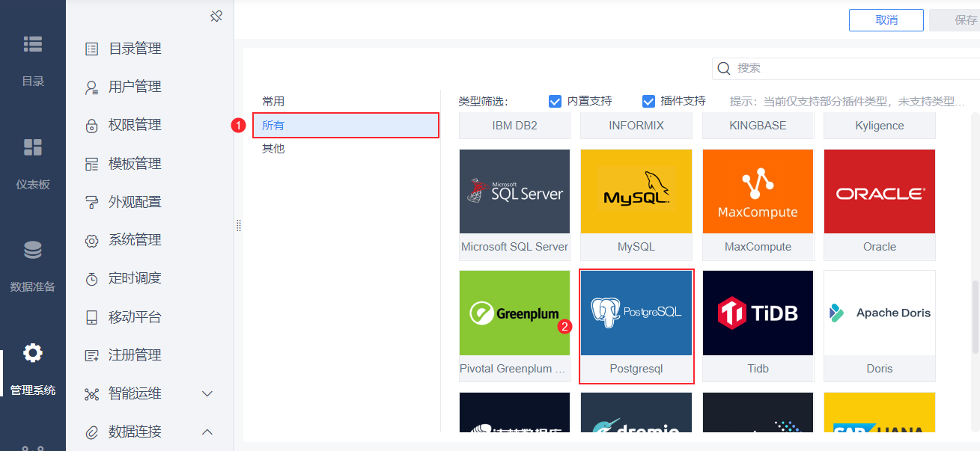The image size is (980, 451).
Task: Choose the PostgreSQL elephant logo tile
Action: (636, 313)
